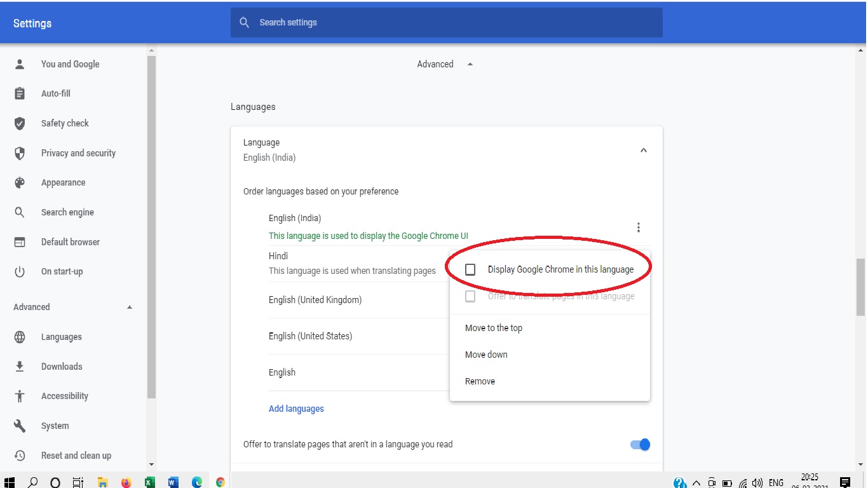Open Windows taskbar search

point(32,482)
